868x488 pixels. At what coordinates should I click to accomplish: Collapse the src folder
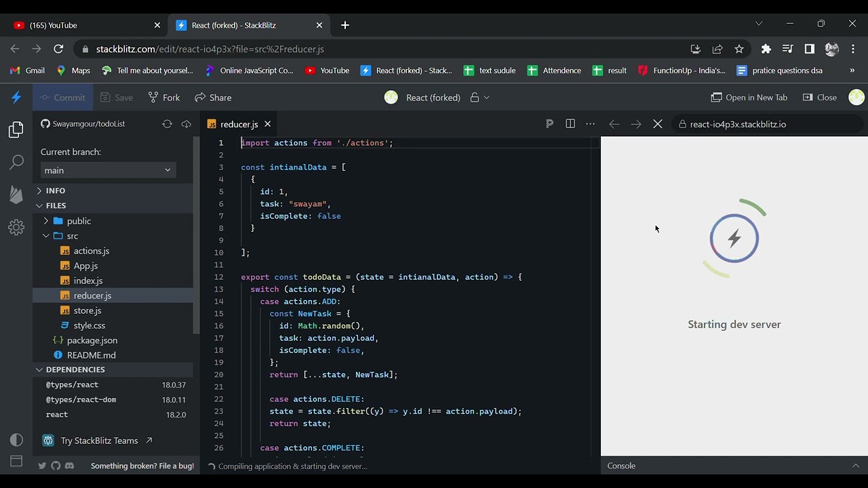(113, 236)
